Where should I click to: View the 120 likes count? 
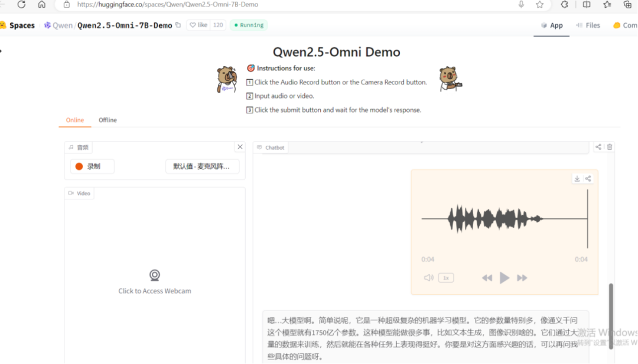218,25
